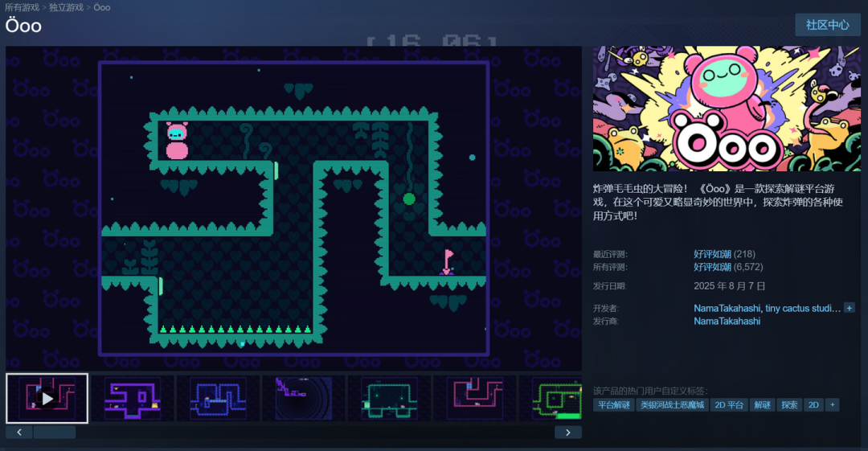
Task: Click the right arrow of thumbnail strip
Action: click(x=568, y=433)
